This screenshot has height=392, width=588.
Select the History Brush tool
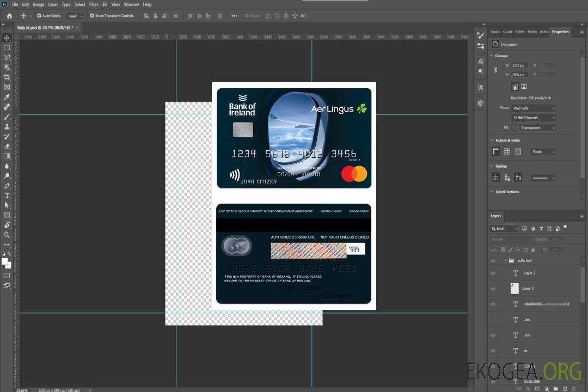coord(7,137)
